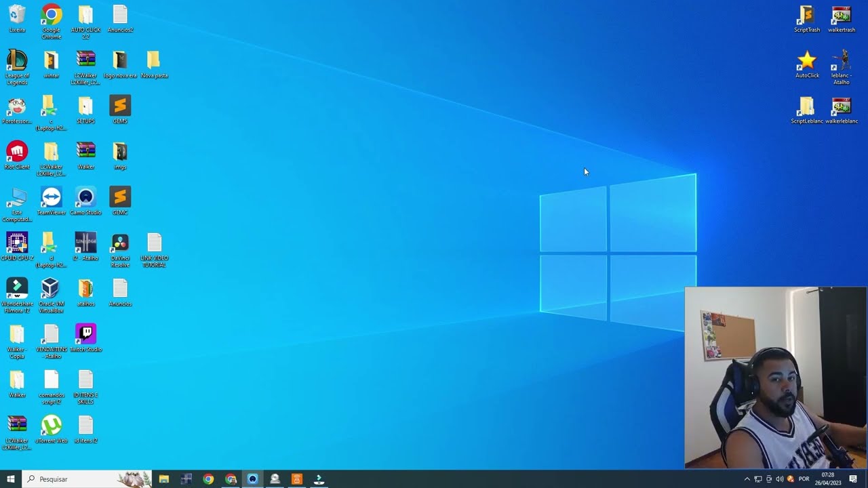This screenshot has width=868, height=488.
Task: Select the Camo Studio shortcut
Action: click(x=85, y=201)
